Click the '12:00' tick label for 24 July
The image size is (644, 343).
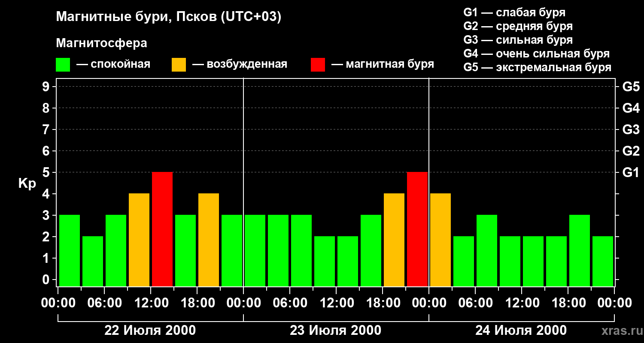pyautogui.click(x=522, y=303)
